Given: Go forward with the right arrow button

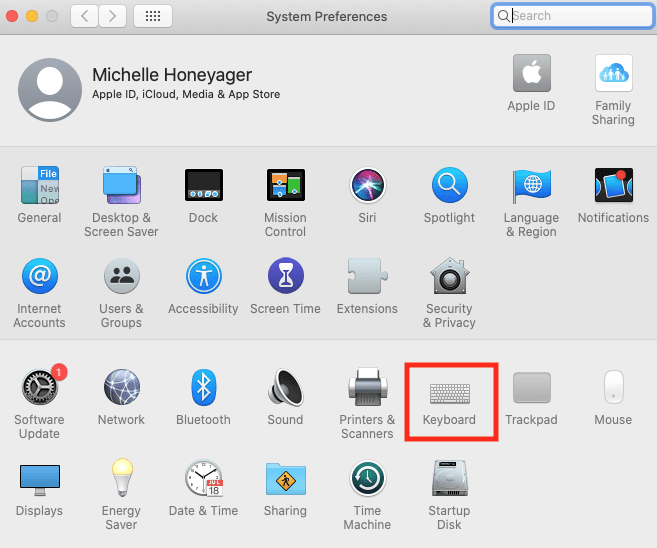Looking at the screenshot, I should click(x=113, y=16).
